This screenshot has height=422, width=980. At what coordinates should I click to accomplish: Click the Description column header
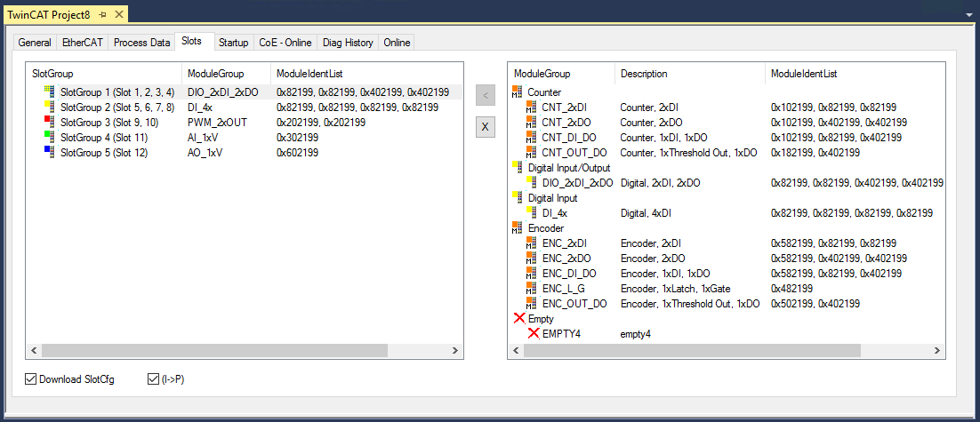[690, 73]
